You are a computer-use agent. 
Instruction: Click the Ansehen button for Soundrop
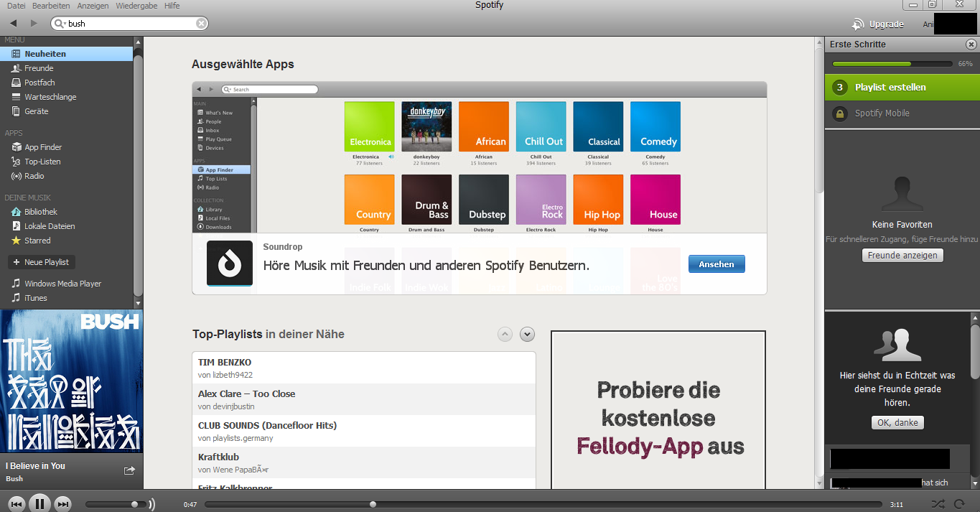[x=716, y=264]
